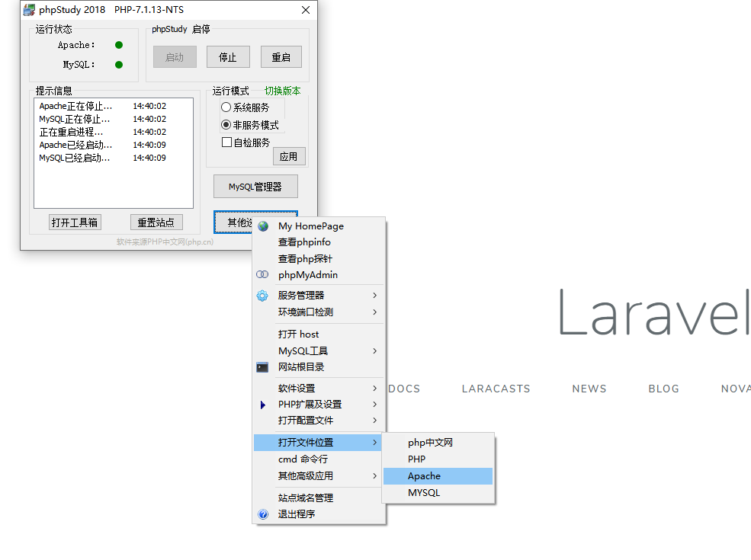The height and width of the screenshot is (560, 751).
Task: Enable the 自检服务 checkbox
Action: click(227, 142)
